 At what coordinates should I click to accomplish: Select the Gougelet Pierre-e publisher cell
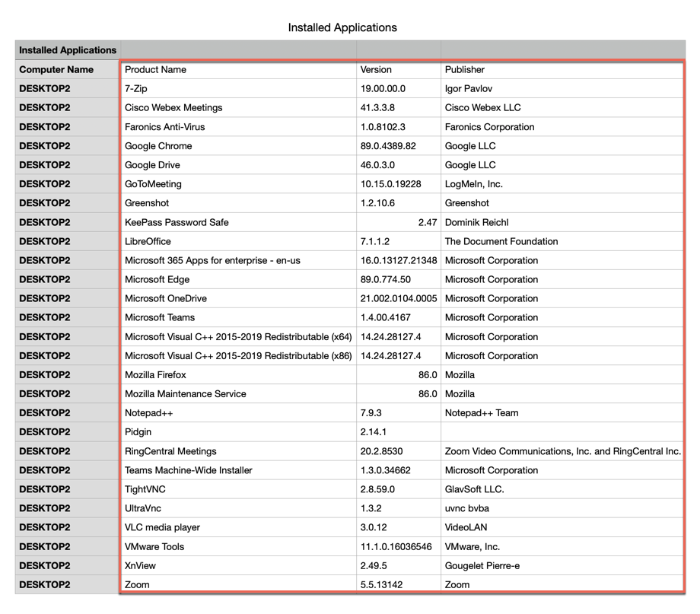[x=562, y=566]
